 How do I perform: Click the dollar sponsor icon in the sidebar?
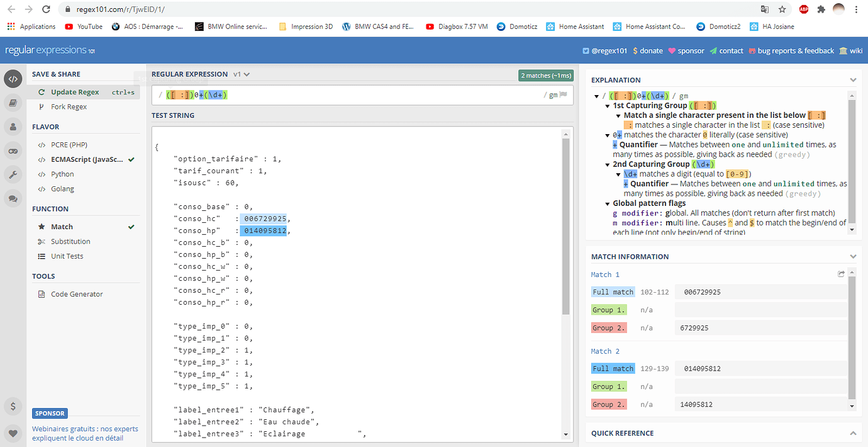tap(13, 407)
